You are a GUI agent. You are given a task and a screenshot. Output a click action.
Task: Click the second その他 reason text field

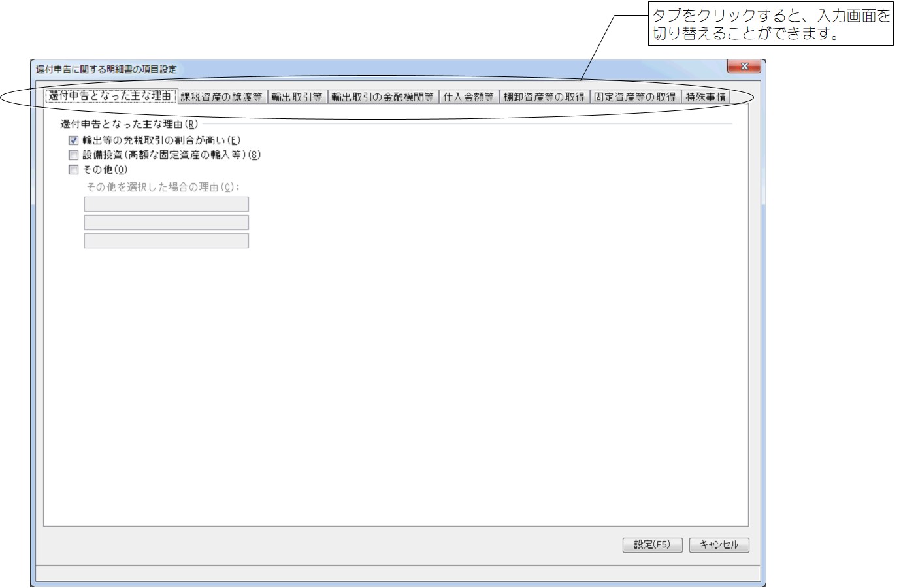click(x=166, y=223)
